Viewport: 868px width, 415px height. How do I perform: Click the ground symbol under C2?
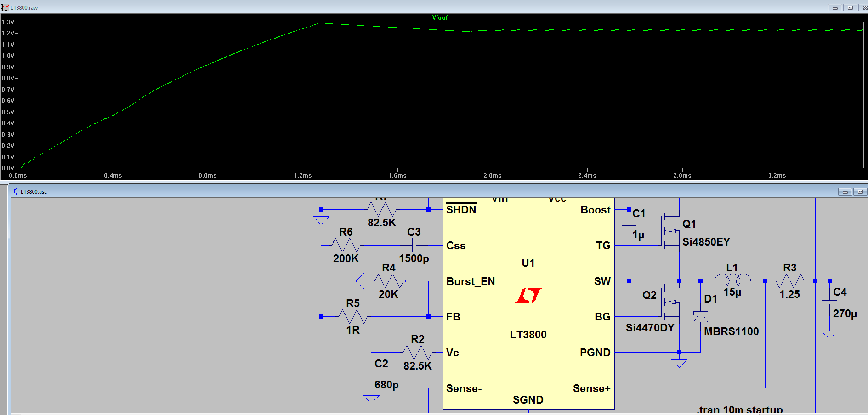point(371,399)
